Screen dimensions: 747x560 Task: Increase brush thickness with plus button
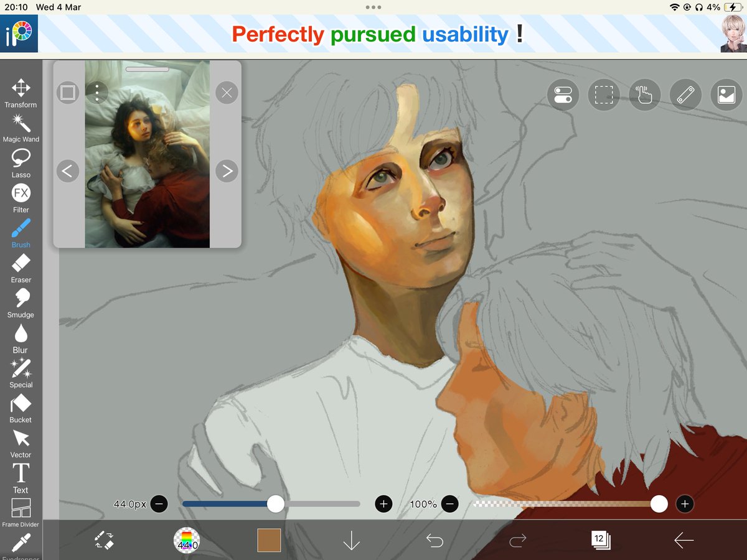(x=383, y=504)
